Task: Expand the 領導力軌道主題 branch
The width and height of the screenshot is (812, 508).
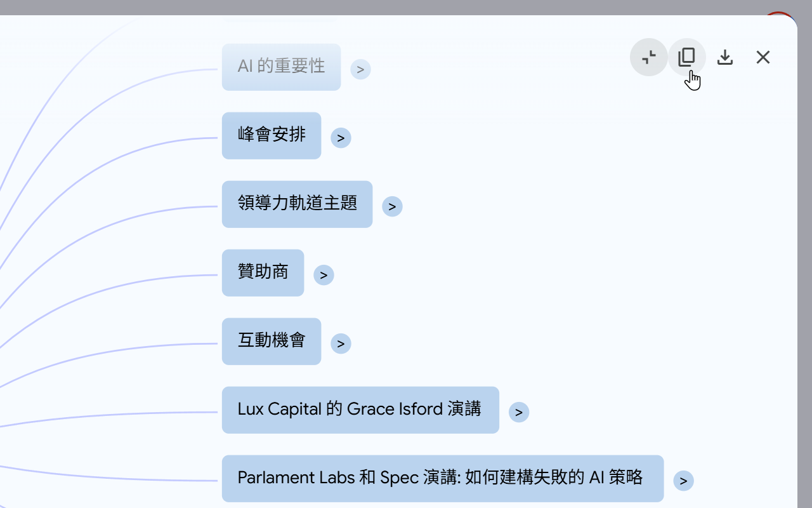Action: [x=392, y=206]
